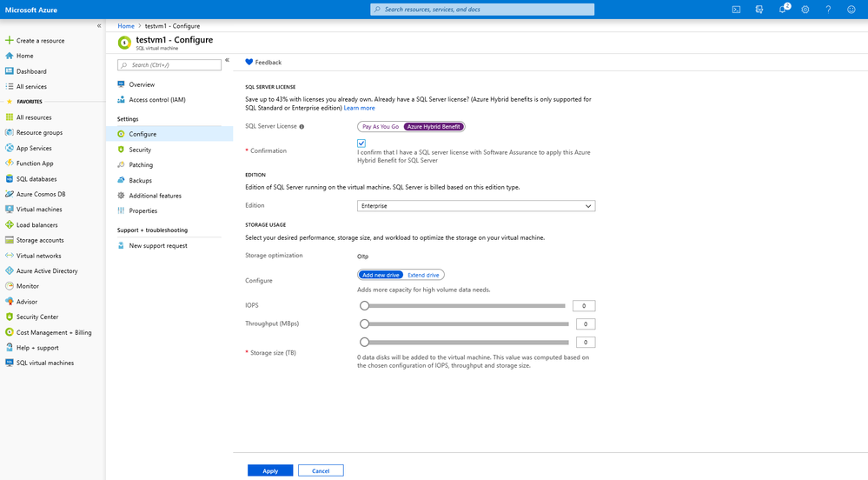Select Add new drive option
Viewport: 868px width, 480px height.
point(381,275)
